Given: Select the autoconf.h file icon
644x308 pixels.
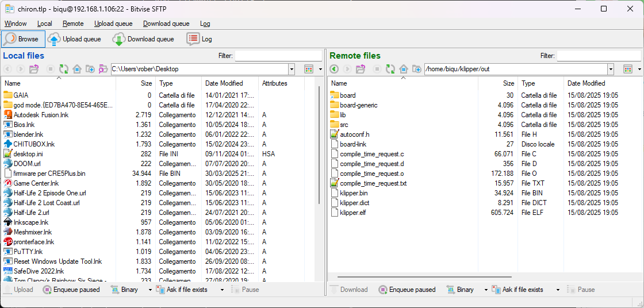Looking at the screenshot, I should (x=334, y=134).
